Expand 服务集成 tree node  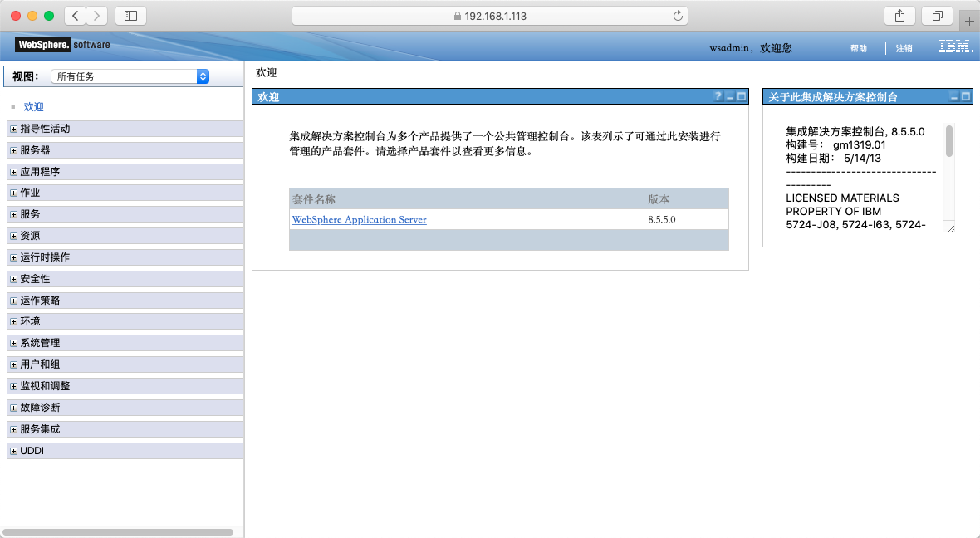(14, 429)
